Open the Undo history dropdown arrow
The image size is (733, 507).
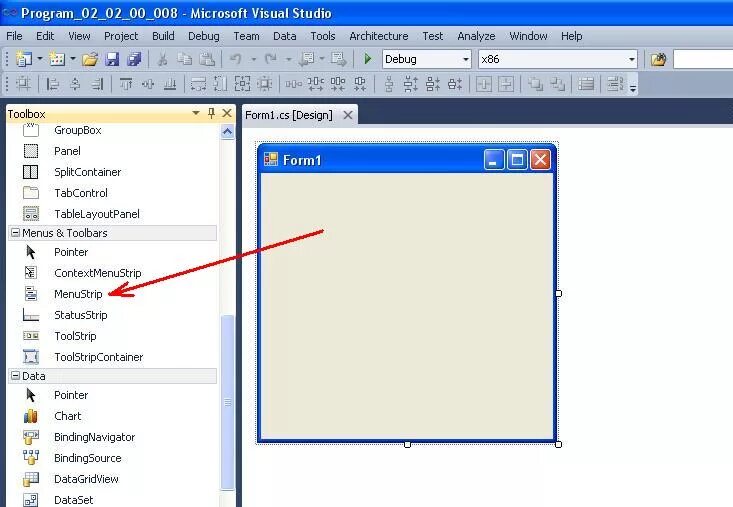pyautogui.click(x=253, y=59)
